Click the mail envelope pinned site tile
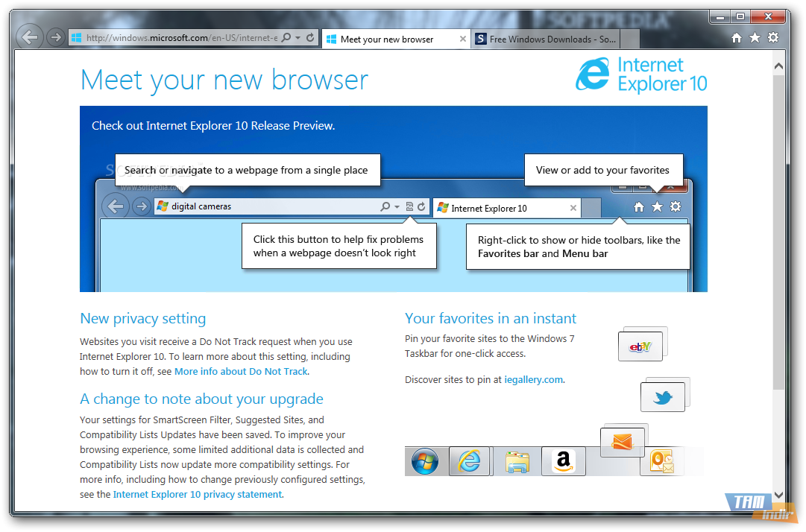Image resolution: width=806 pixels, height=532 pixels. click(x=623, y=442)
